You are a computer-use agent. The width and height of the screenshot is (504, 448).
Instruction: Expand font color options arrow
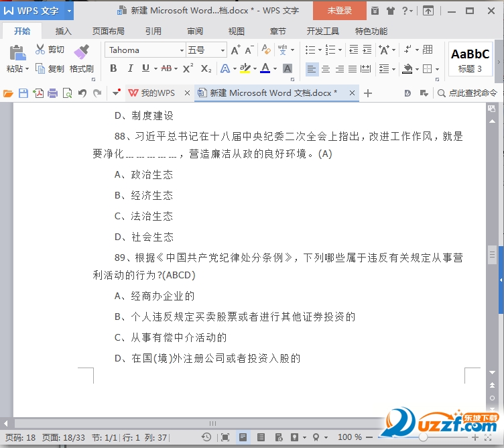275,68
